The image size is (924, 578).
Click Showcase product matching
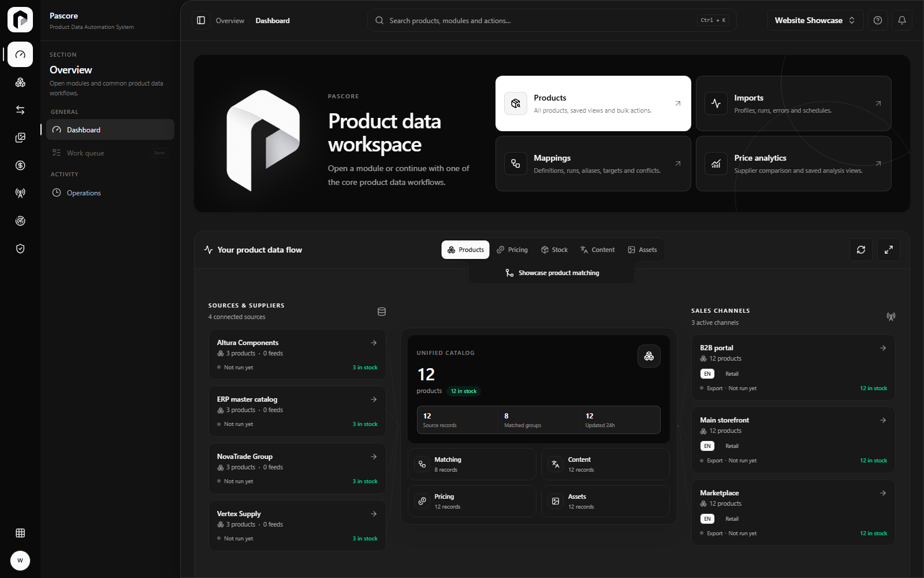pyautogui.click(x=552, y=273)
